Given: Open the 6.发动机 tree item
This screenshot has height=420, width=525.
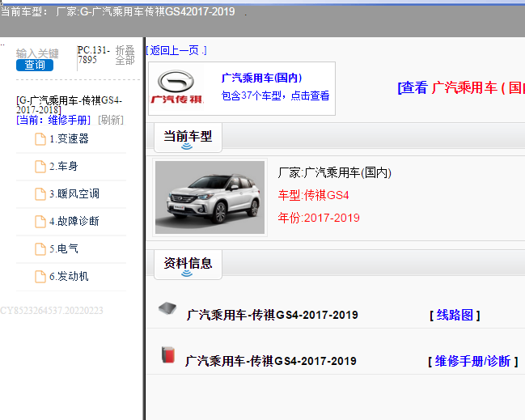Looking at the screenshot, I should point(69,276).
